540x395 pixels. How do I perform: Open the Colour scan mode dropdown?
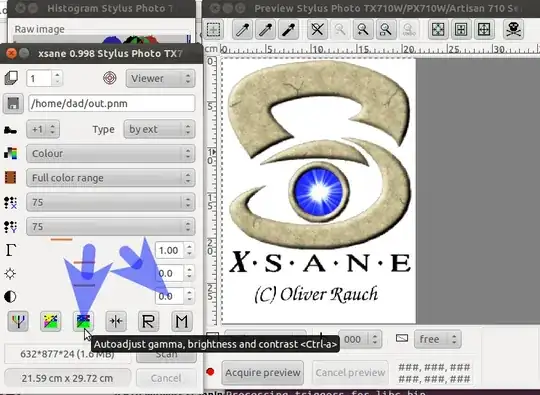[111, 154]
